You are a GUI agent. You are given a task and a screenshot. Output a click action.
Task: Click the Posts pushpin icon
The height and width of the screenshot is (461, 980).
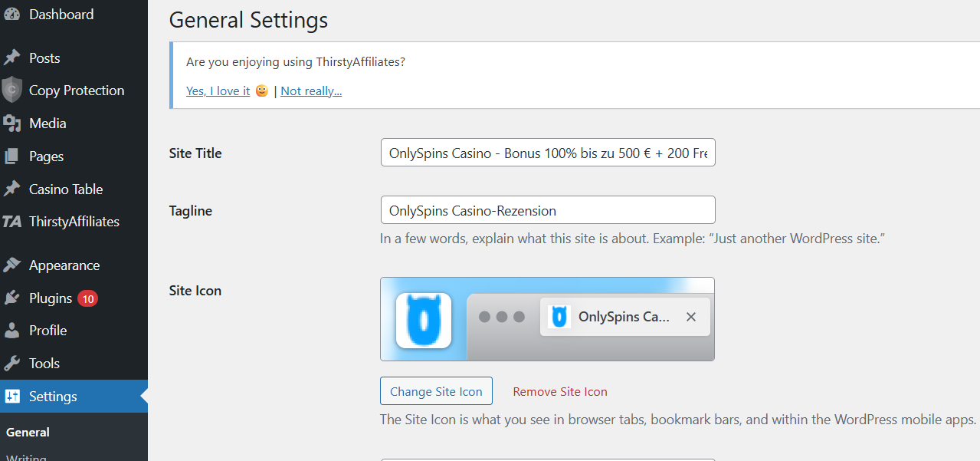11,58
